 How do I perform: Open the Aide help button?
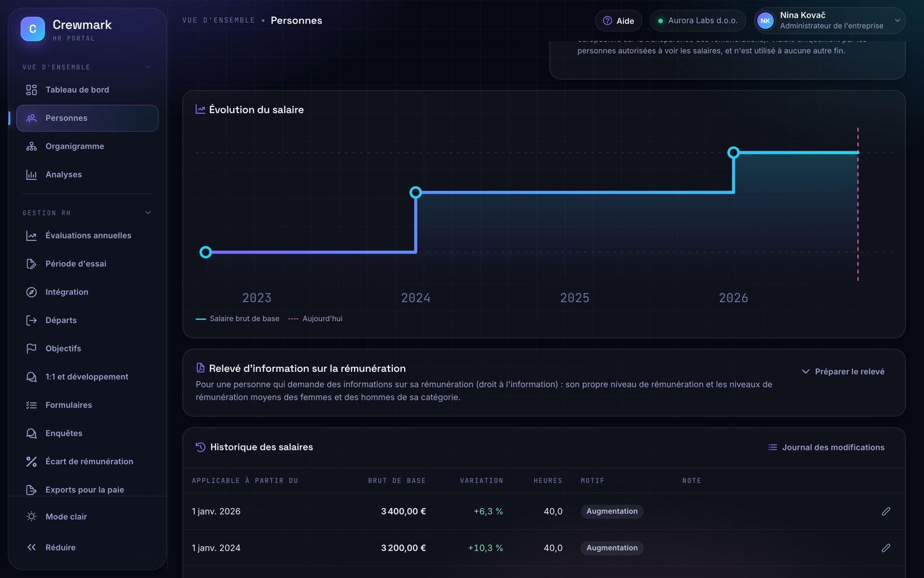[x=618, y=21]
